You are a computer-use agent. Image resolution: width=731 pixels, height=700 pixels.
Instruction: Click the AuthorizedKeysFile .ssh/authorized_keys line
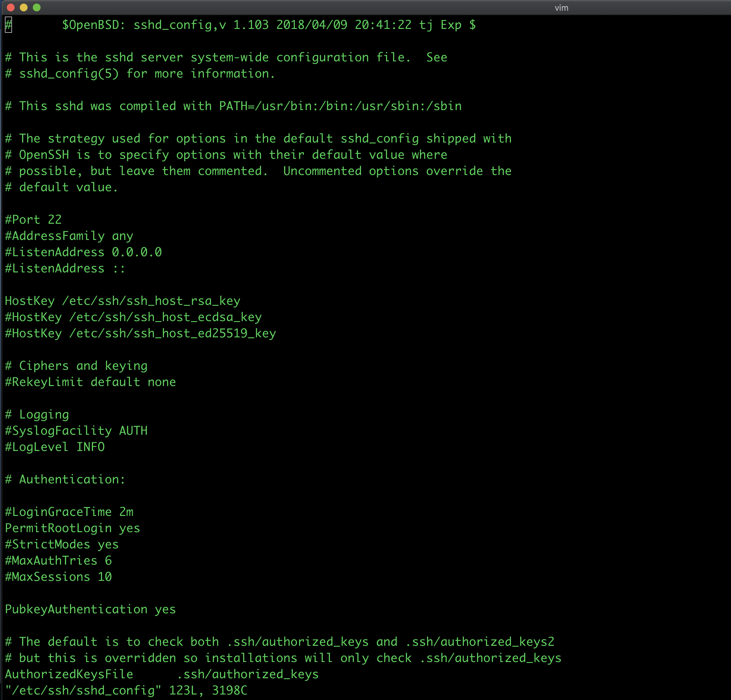pos(162,674)
